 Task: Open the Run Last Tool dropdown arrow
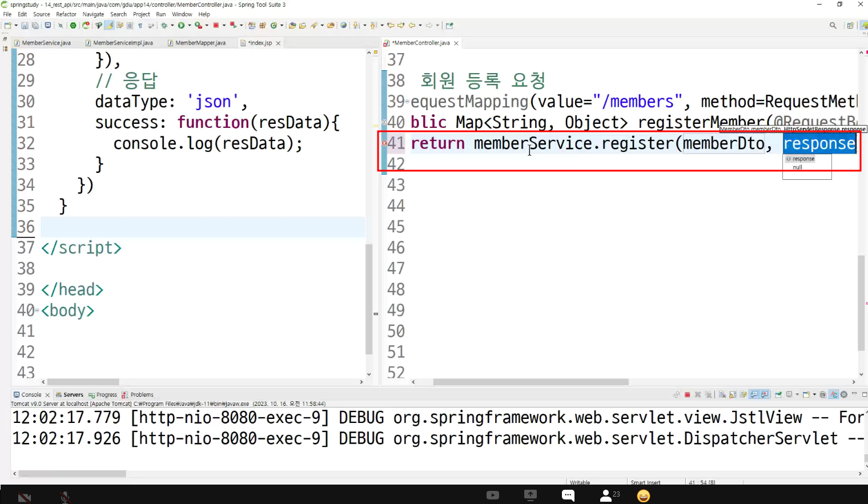click(207, 26)
